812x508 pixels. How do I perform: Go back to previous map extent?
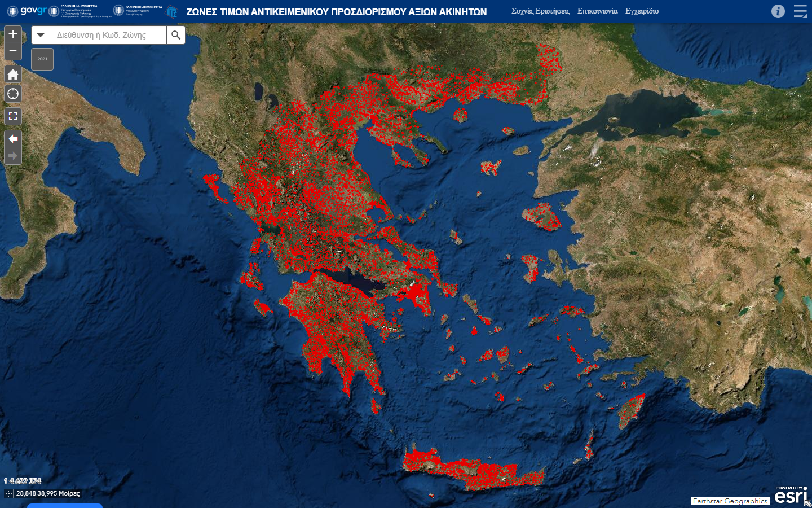point(13,139)
